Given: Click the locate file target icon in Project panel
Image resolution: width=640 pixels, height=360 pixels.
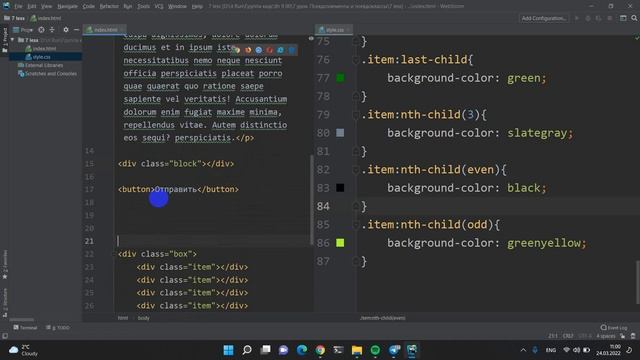Looking at the screenshot, I should tap(41, 30).
